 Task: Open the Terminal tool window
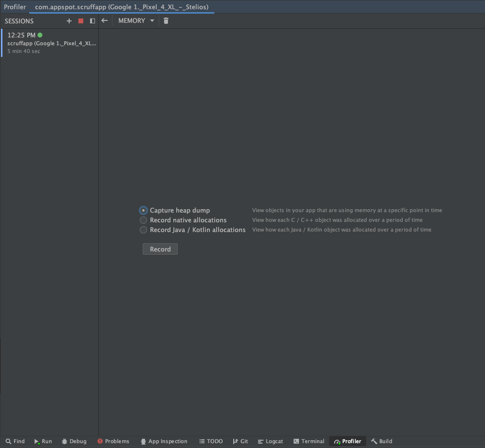click(x=309, y=441)
